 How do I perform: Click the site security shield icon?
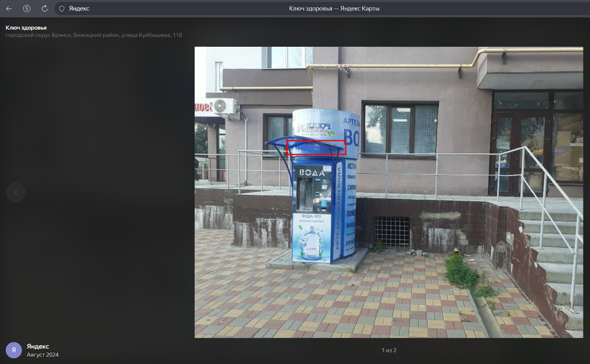(62, 9)
